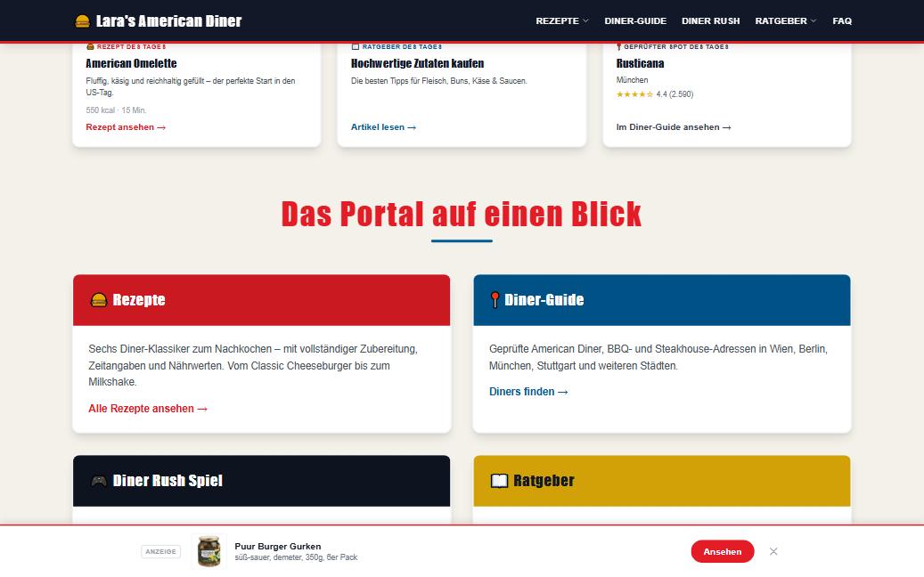This screenshot has width=924, height=577.
Task: Follow 'Im Diner-Guide ansehen' link
Action: (674, 127)
